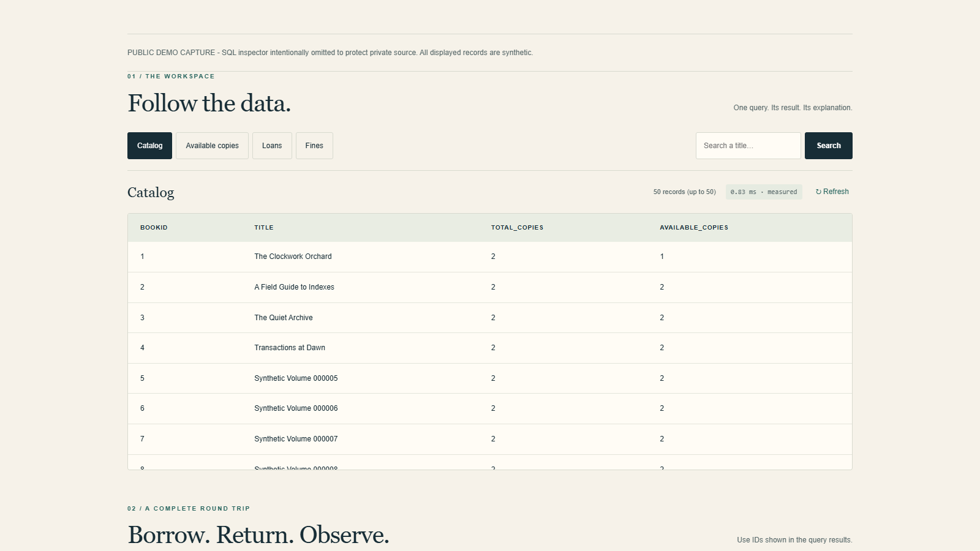
Task: Click the BOOKID column header
Action: click(x=154, y=228)
